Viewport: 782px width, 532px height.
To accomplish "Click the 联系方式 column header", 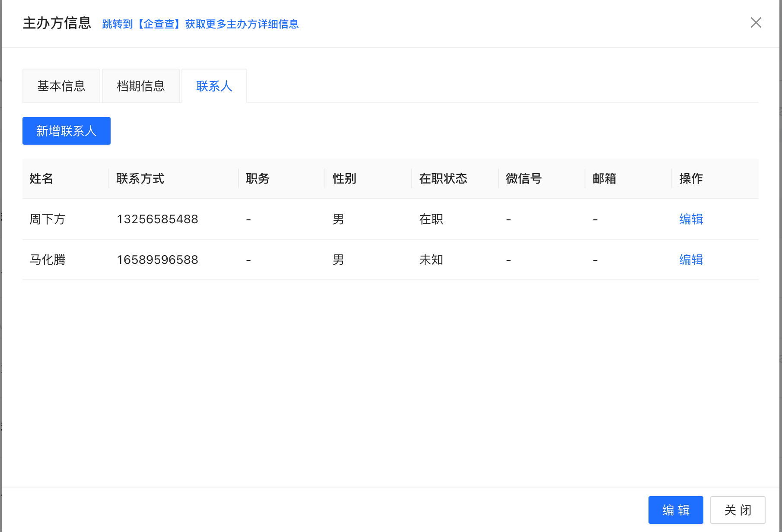I will pos(140,179).
